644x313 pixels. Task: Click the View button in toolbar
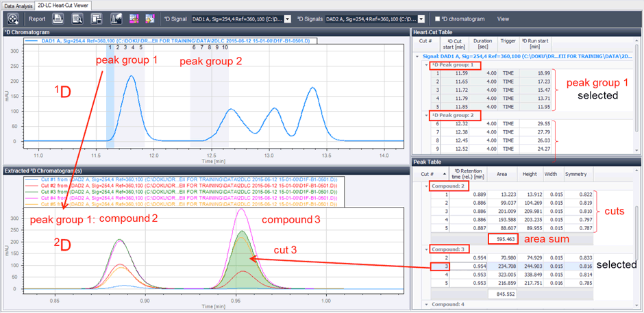click(x=503, y=19)
